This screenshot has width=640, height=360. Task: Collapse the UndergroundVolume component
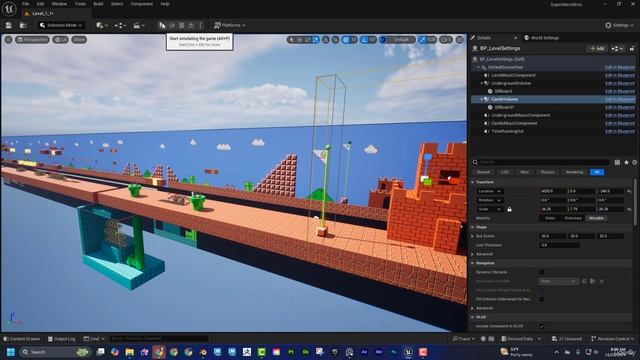pyautogui.click(x=482, y=83)
